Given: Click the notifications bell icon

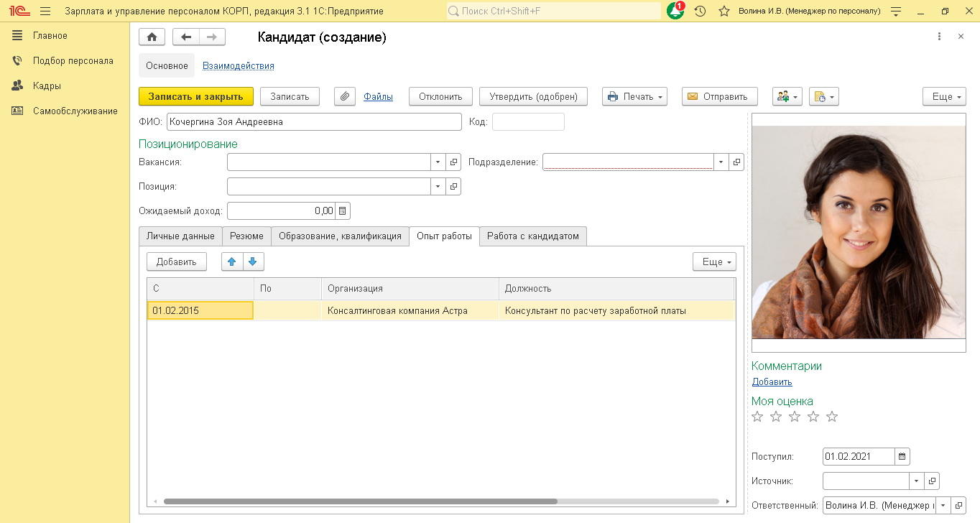Looking at the screenshot, I should coord(675,11).
